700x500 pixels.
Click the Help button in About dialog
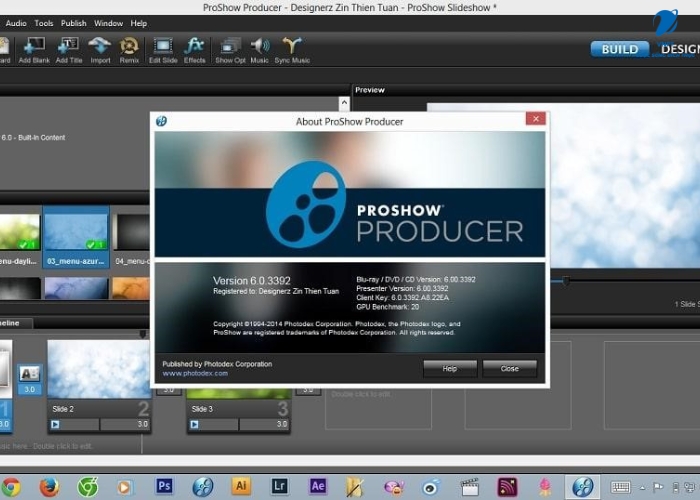pyautogui.click(x=450, y=369)
